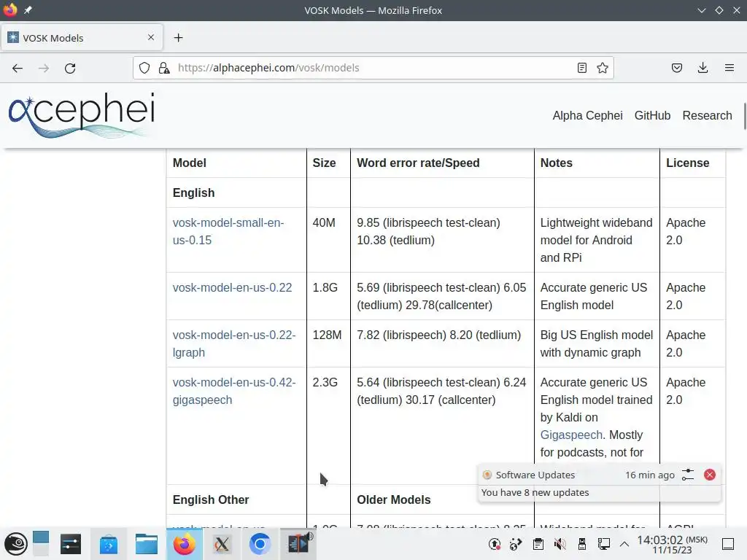Open the Firefox hamburger menu
The width and height of the screenshot is (747, 560).
point(729,68)
